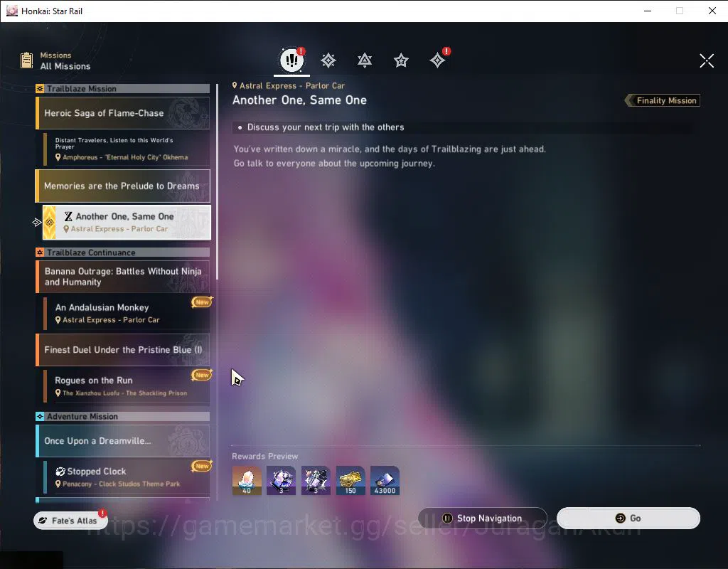Click Stop Navigation button
The width and height of the screenshot is (728, 569).
pyautogui.click(x=483, y=518)
